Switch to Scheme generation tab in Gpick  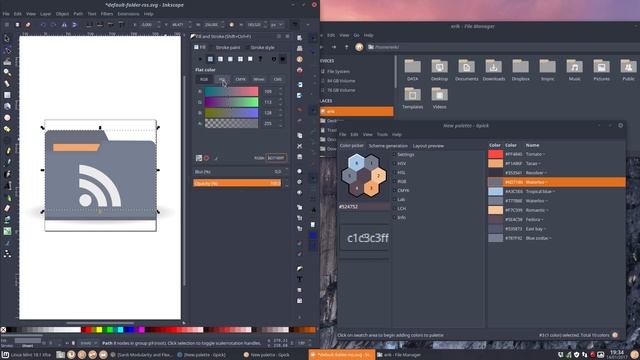pos(388,146)
